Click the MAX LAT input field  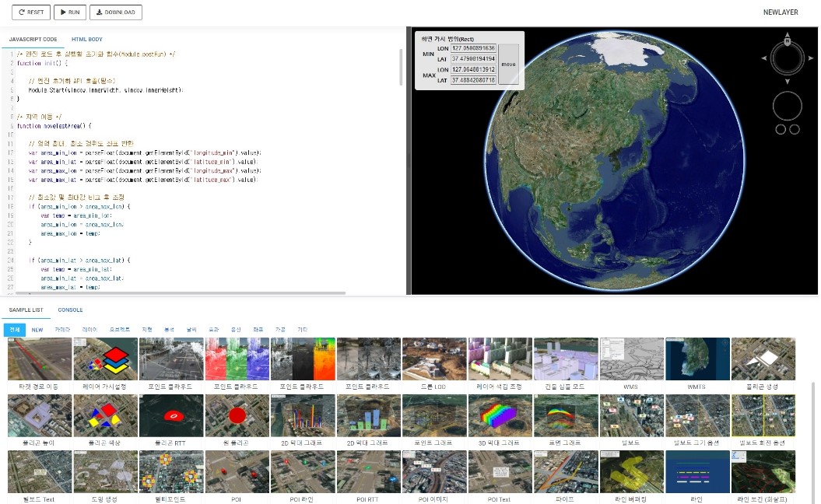point(473,80)
